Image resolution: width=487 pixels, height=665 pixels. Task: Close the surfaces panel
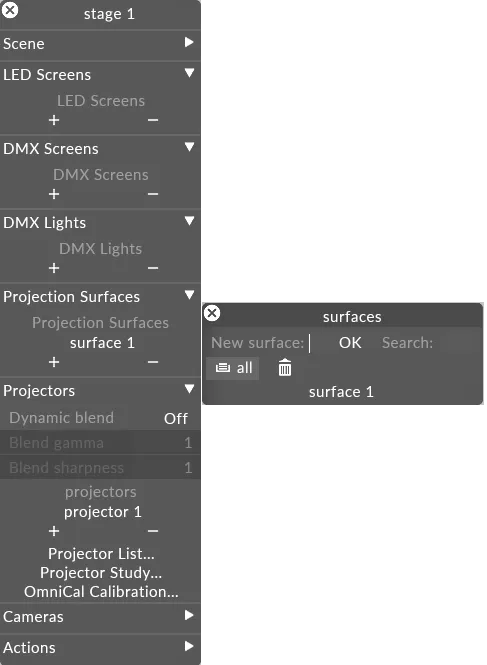click(212, 313)
